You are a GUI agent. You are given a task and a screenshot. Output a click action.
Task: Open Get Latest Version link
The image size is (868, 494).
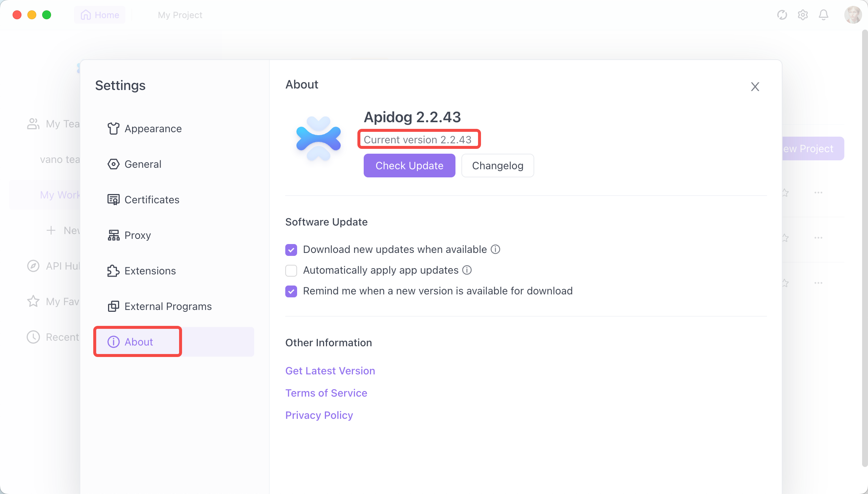pos(330,371)
